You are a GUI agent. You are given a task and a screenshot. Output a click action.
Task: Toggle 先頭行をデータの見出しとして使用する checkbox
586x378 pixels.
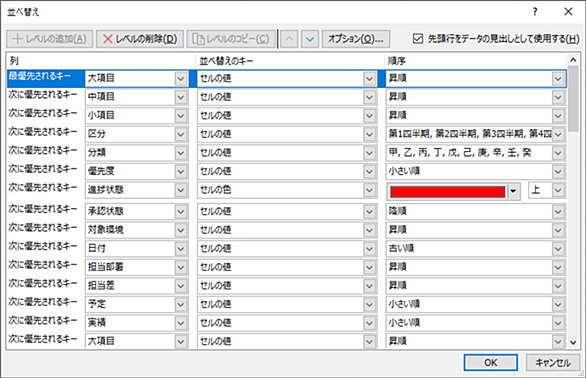tap(418, 39)
